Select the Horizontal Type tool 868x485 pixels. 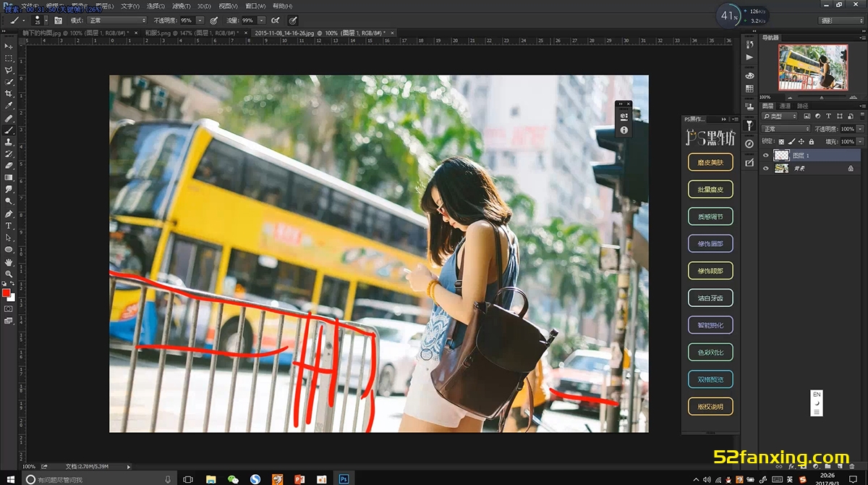pyautogui.click(x=9, y=226)
